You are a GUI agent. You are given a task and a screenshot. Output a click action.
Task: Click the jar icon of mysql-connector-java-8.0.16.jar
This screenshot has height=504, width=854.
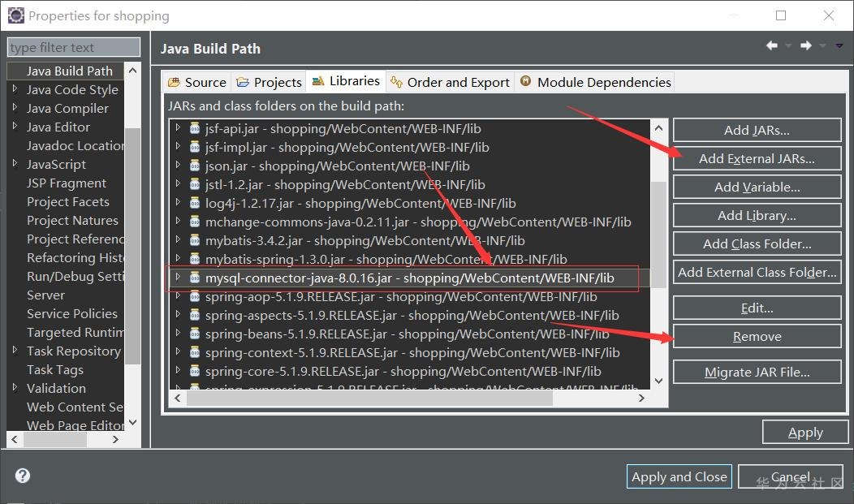coord(195,278)
